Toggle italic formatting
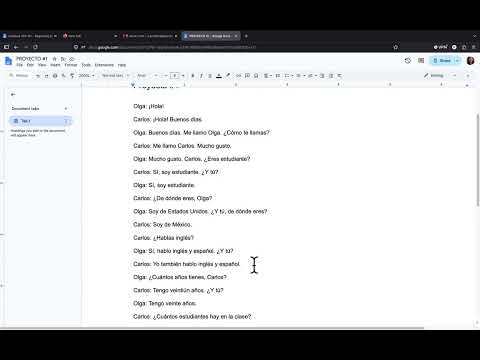Viewport: 480px width, 360px height. [x=201, y=76]
